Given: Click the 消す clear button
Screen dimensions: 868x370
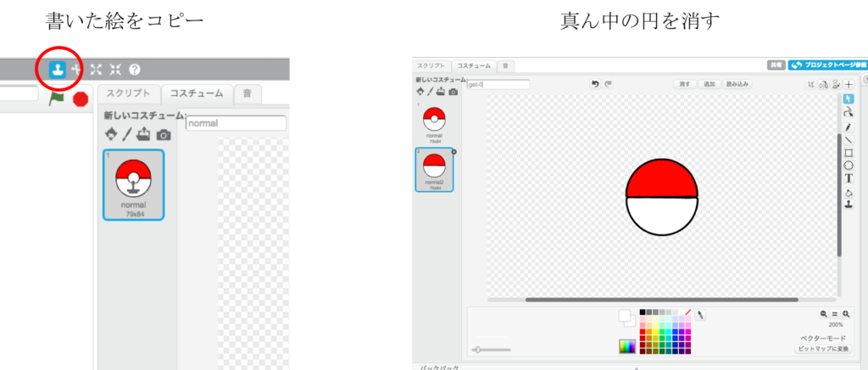Looking at the screenshot, I should (x=685, y=84).
